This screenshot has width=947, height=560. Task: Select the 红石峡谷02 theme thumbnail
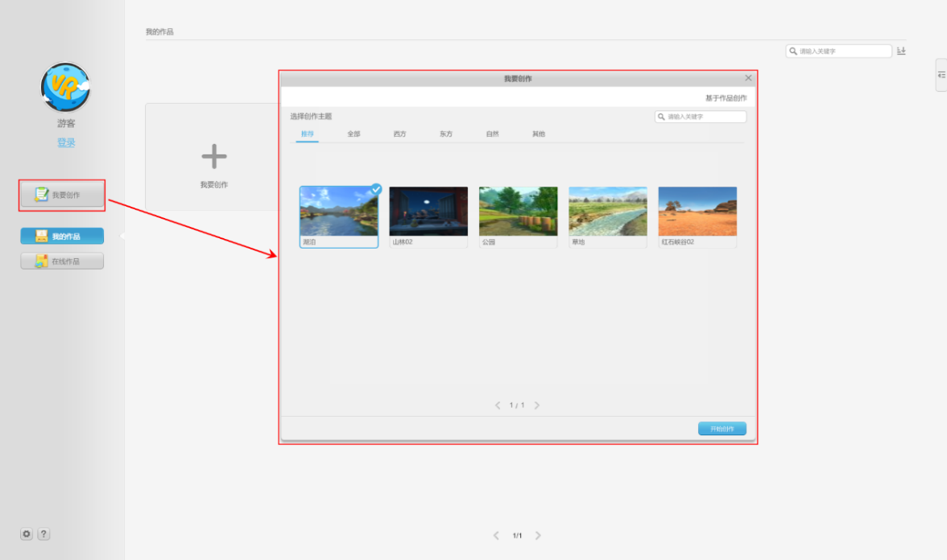pos(697,216)
